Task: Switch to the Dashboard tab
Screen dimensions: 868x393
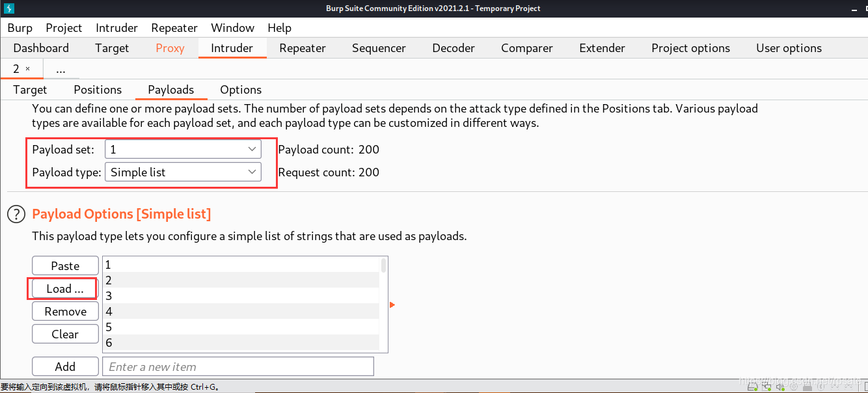Action: coord(41,48)
